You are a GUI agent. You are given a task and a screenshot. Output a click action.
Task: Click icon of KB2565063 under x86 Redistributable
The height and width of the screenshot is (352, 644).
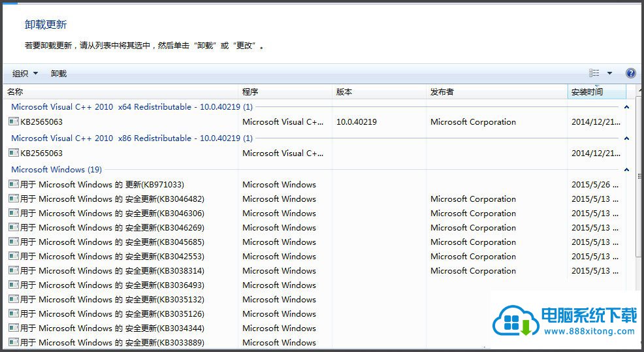click(14, 153)
